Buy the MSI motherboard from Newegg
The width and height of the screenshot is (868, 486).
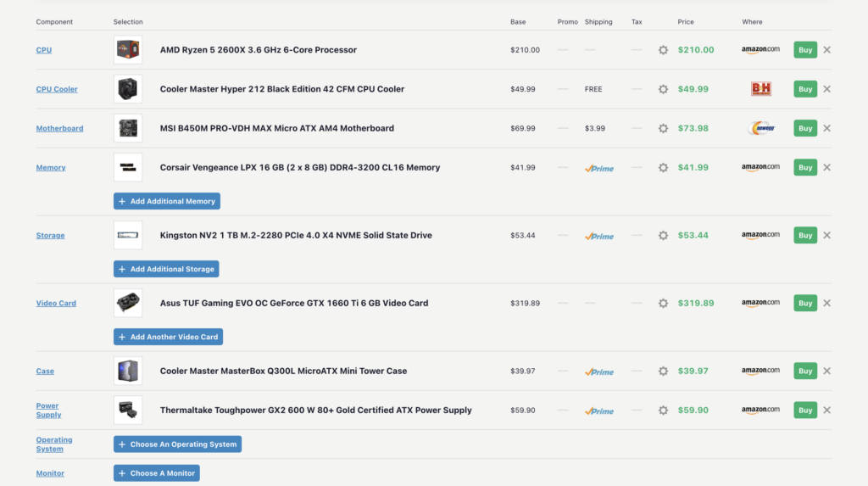805,128
